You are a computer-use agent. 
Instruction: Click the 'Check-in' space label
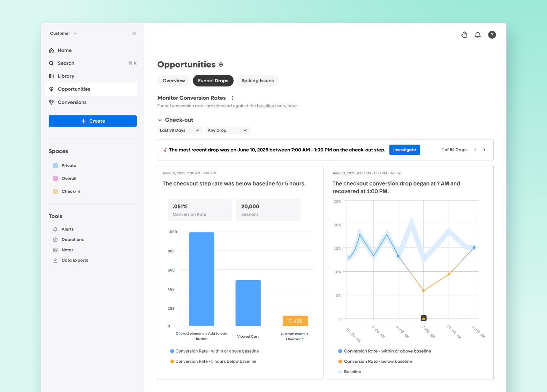coord(71,191)
